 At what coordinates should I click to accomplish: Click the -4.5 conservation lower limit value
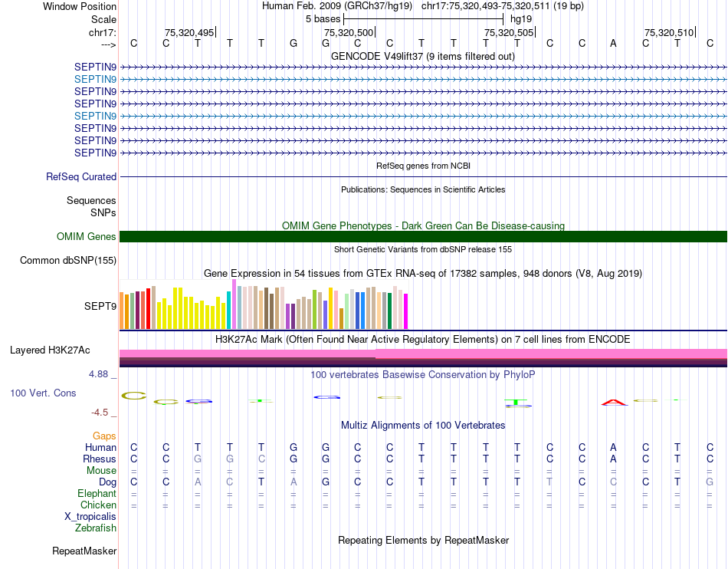(100, 413)
